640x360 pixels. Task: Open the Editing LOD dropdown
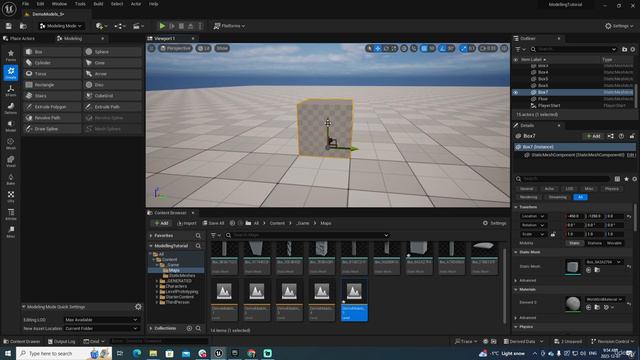(101, 320)
